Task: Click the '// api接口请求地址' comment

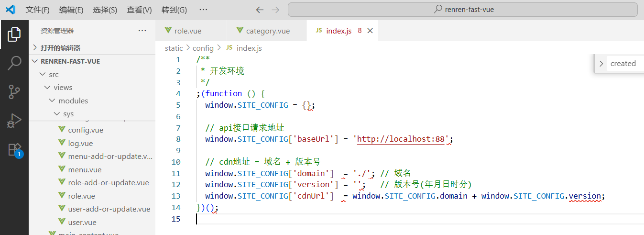Action: click(245, 128)
